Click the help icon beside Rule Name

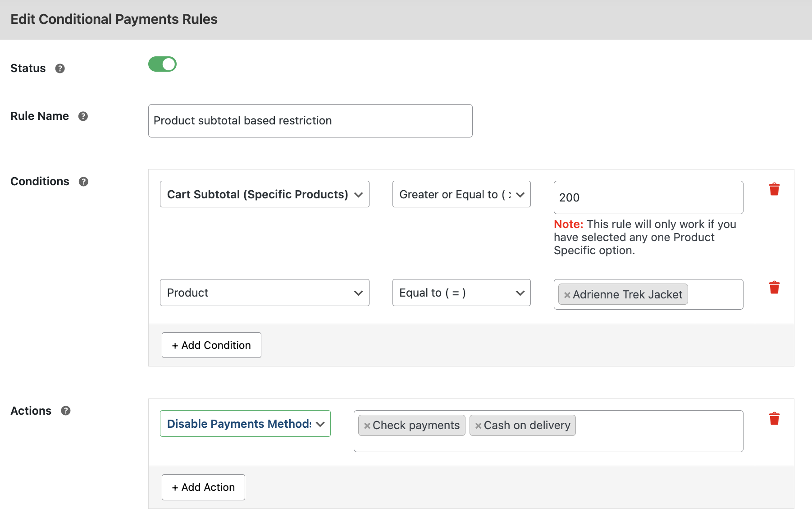pyautogui.click(x=83, y=116)
